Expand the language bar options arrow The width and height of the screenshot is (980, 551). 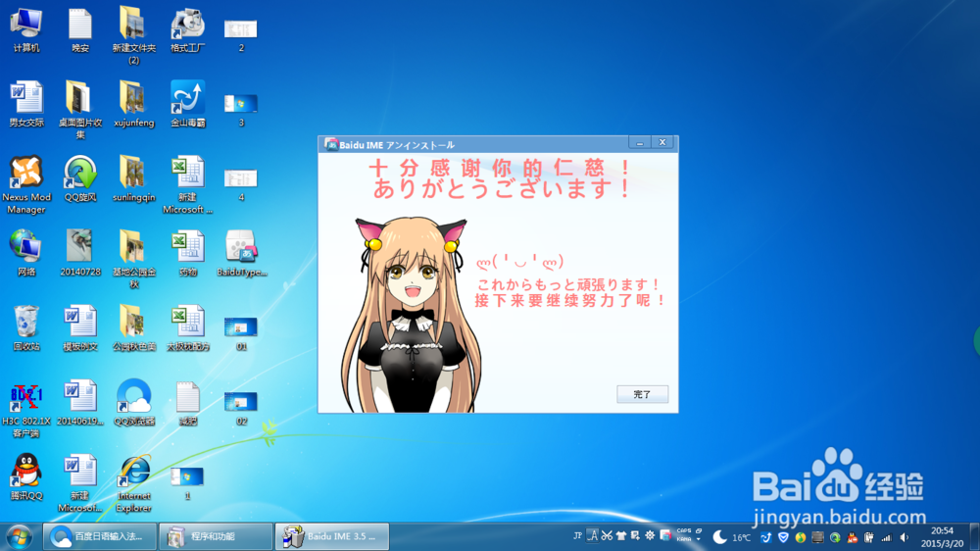pyautogui.click(x=698, y=539)
